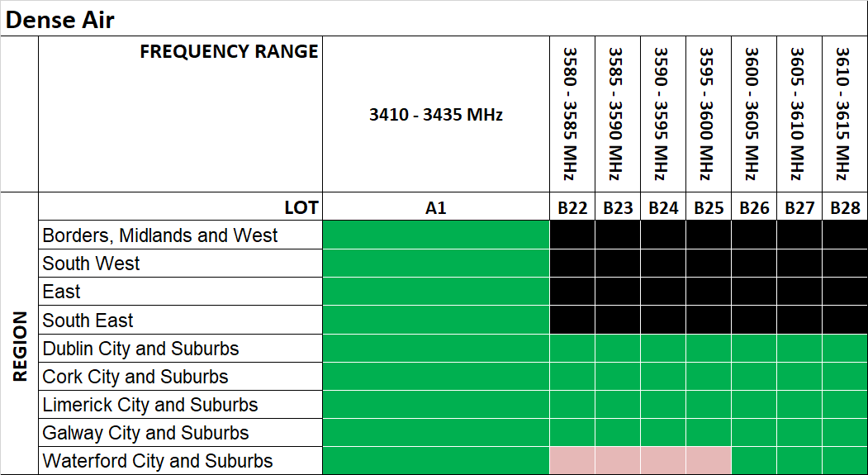Select the vertical REGION label
This screenshot has height=475, width=868.
pyautogui.click(x=20, y=346)
